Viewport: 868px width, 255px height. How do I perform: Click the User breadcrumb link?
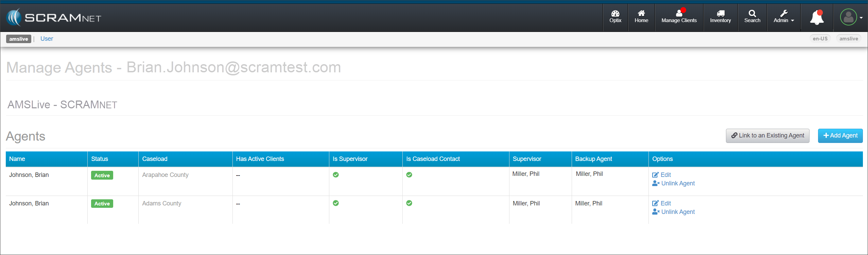click(47, 39)
